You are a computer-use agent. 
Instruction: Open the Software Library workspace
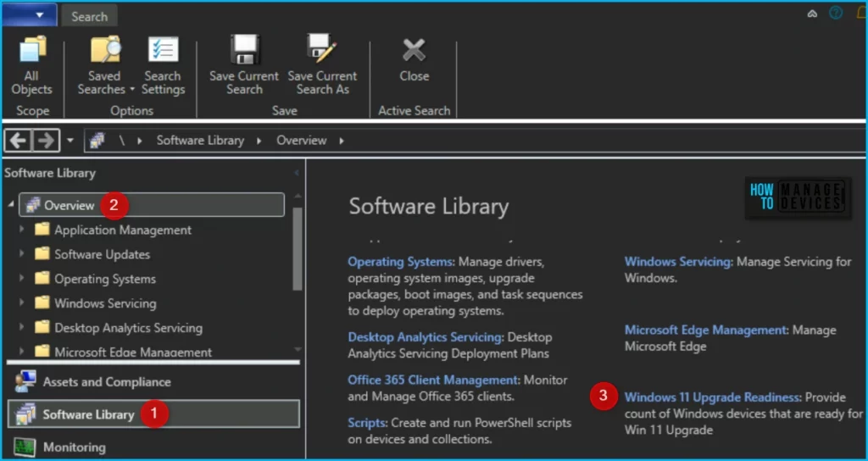pyautogui.click(x=153, y=414)
